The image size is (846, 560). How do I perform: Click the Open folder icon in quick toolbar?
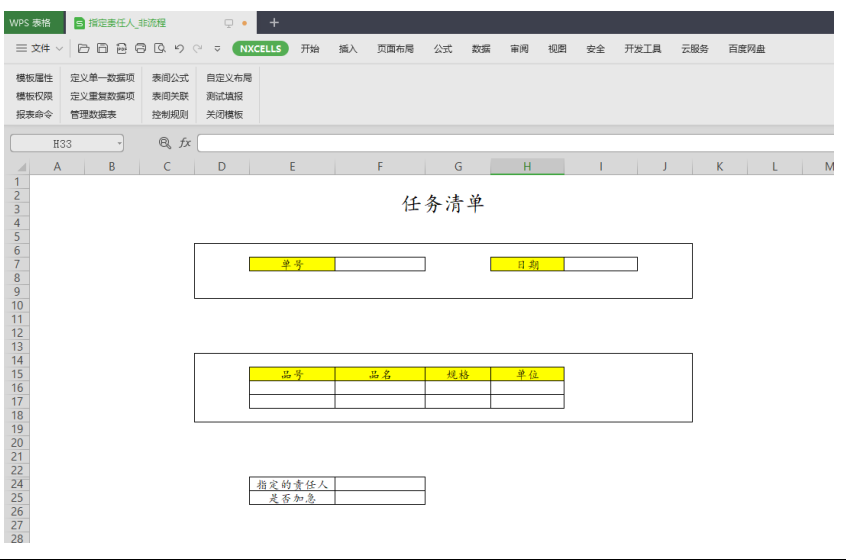(x=84, y=48)
